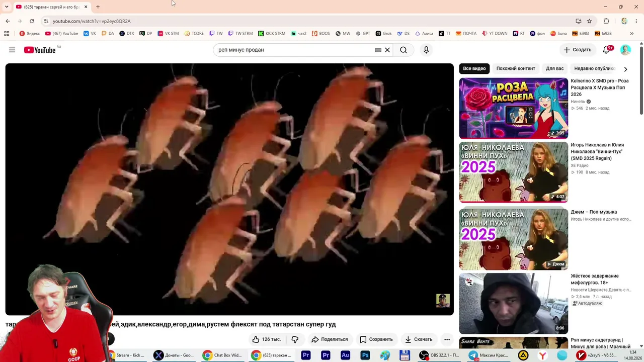Open 'Жёсткое задержание мефелургов' video title

595,279
